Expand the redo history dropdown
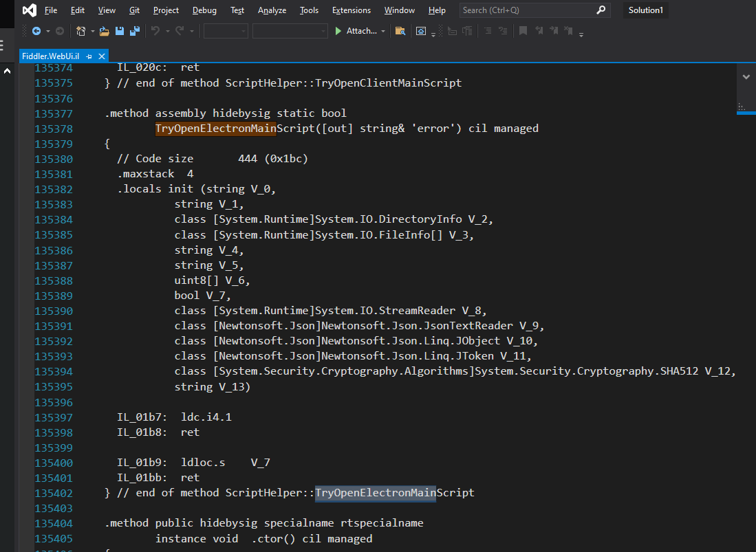The width and height of the screenshot is (756, 552). (191, 32)
